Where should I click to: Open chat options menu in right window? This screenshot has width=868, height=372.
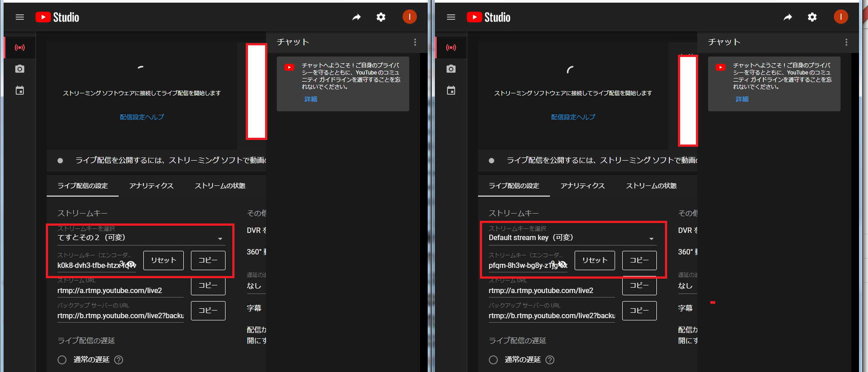click(x=846, y=42)
